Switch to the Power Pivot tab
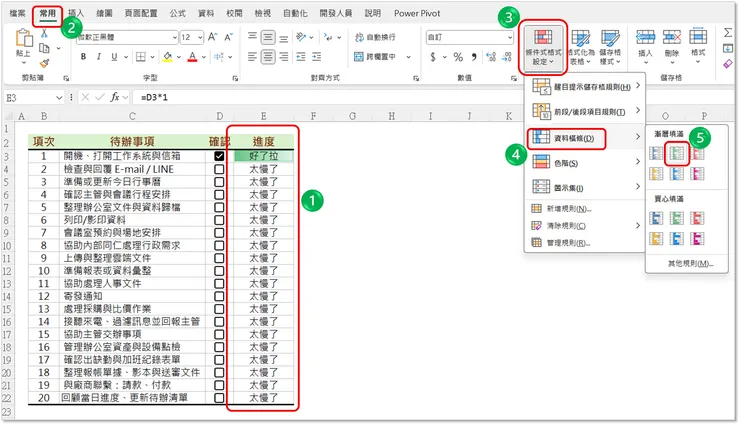The height and width of the screenshot is (425, 740). point(417,13)
